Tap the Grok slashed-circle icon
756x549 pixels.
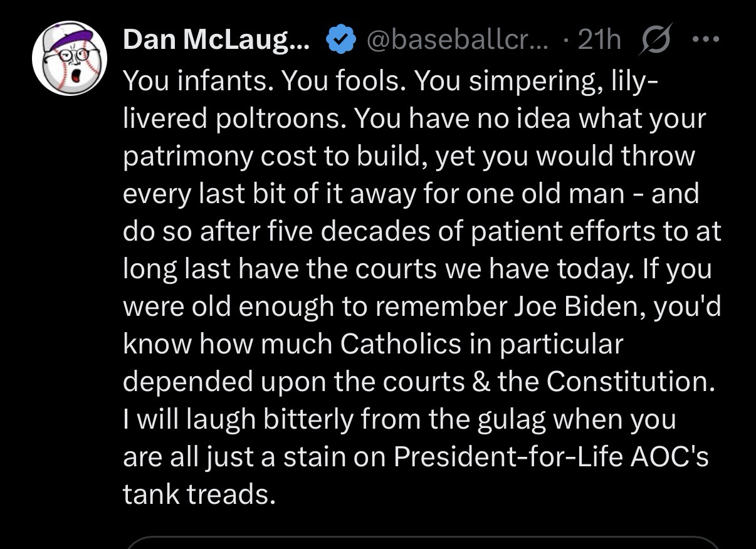tap(653, 41)
